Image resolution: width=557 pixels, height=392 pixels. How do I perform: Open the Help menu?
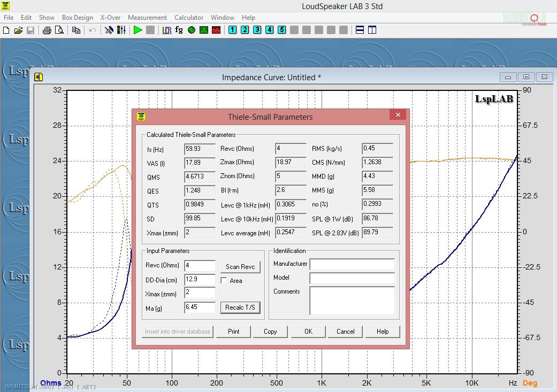pyautogui.click(x=249, y=18)
